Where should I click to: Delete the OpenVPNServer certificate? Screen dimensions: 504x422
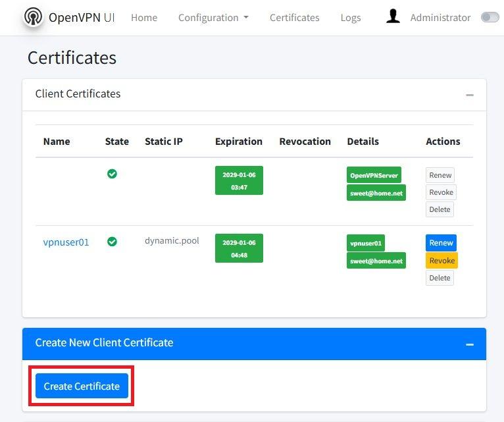tap(440, 209)
